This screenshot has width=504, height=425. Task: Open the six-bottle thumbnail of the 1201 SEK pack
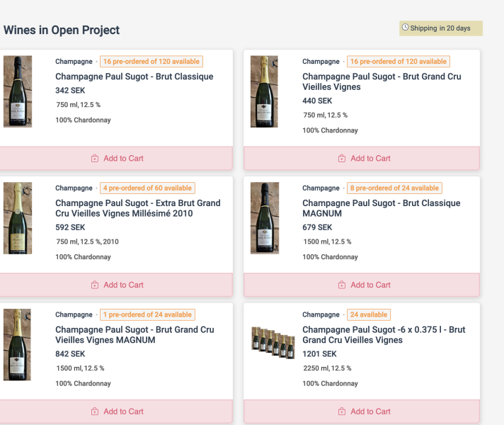coord(273,343)
